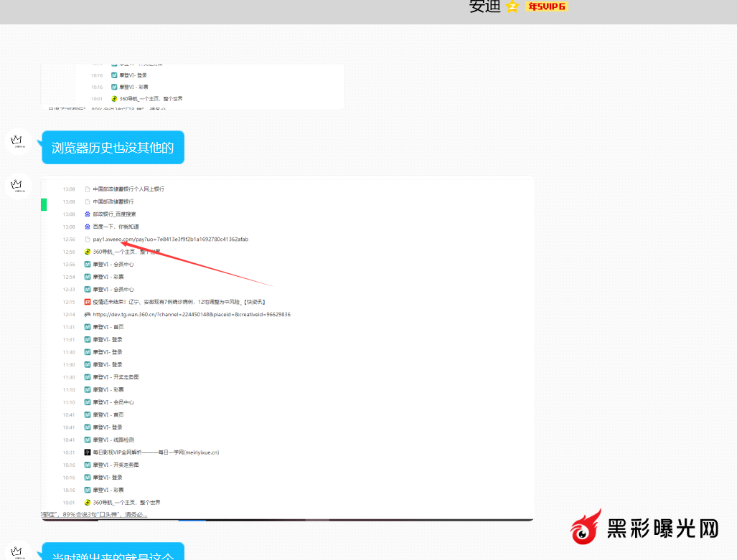Click game icon beside dev.tg.wan.360.cn URL
This screenshot has height=560, width=737.
tap(88, 315)
